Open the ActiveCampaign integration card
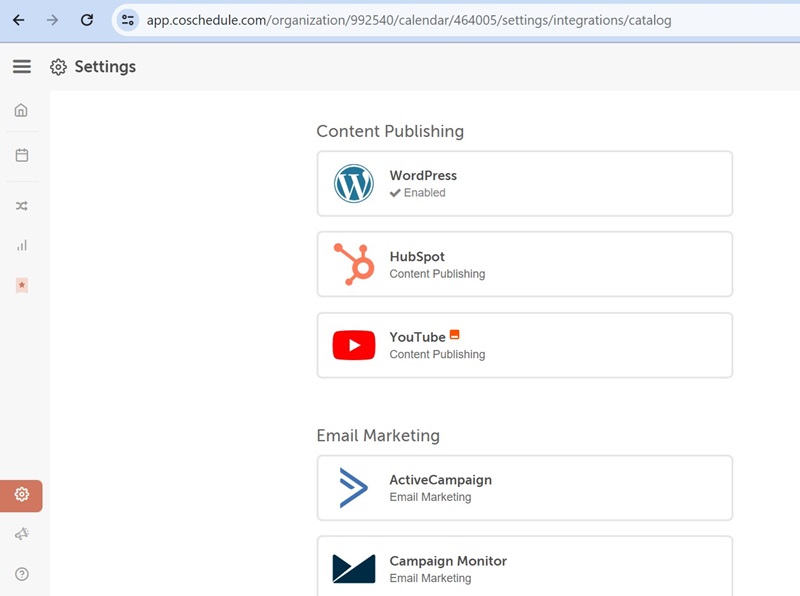This screenshot has width=800, height=596. click(x=524, y=488)
